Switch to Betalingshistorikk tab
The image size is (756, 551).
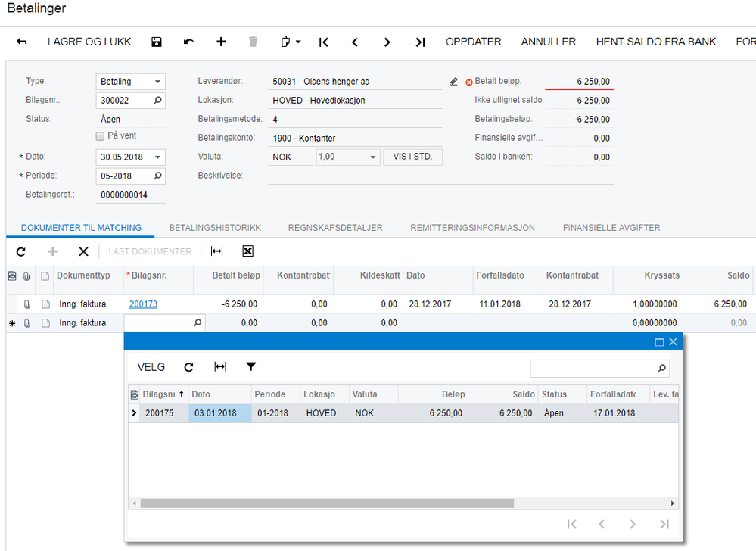(x=215, y=228)
